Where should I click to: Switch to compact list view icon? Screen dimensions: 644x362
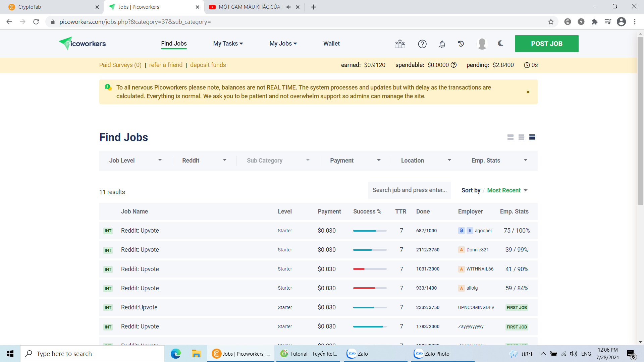[532, 137]
